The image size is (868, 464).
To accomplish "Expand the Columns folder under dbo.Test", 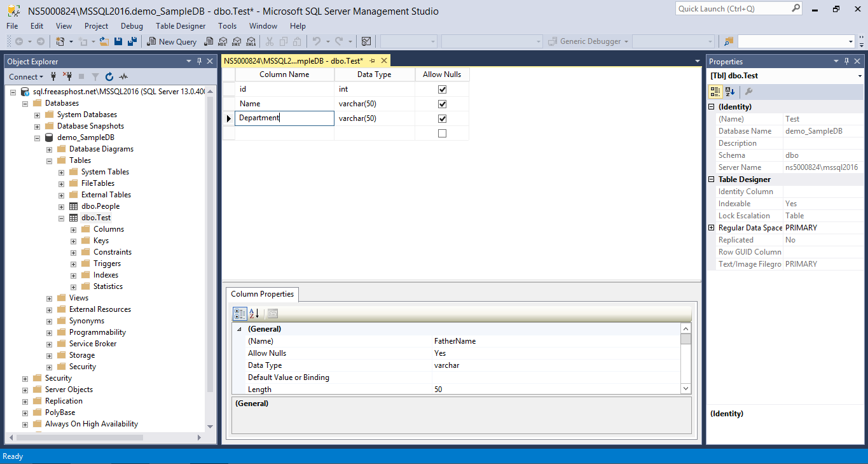I will coord(73,229).
